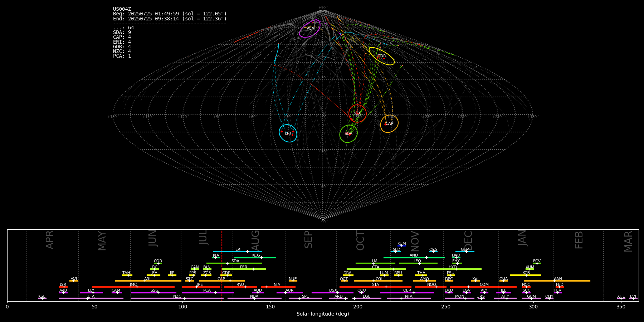
Task: Click the XHE shower label in timeline
Action: point(621,297)
